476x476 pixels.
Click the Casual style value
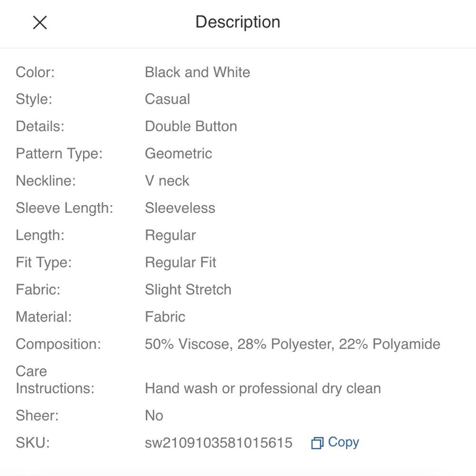(x=167, y=99)
